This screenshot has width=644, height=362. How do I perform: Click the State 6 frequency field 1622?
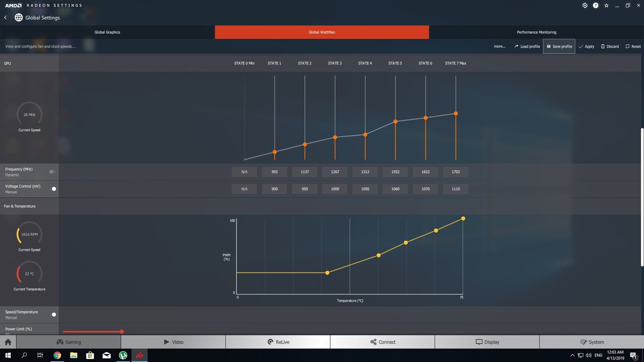(x=426, y=172)
